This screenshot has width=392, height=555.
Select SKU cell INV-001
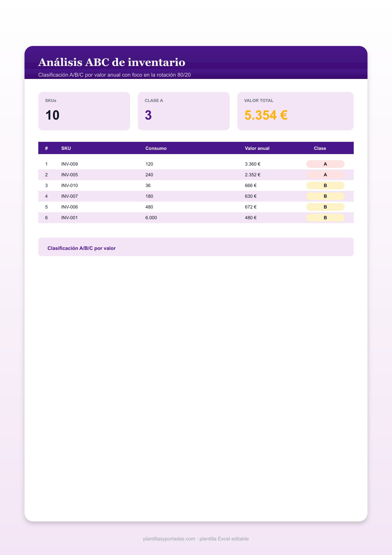pos(69,218)
